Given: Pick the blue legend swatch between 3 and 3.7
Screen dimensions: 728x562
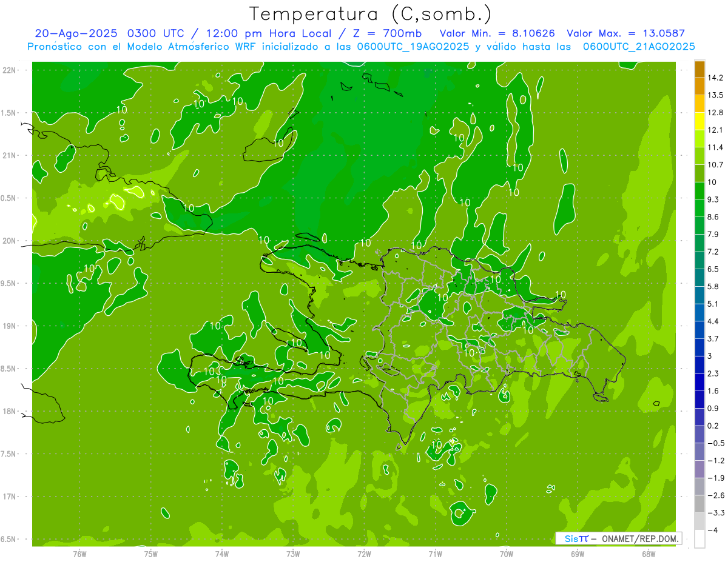Looking at the screenshot, I should click(699, 347).
